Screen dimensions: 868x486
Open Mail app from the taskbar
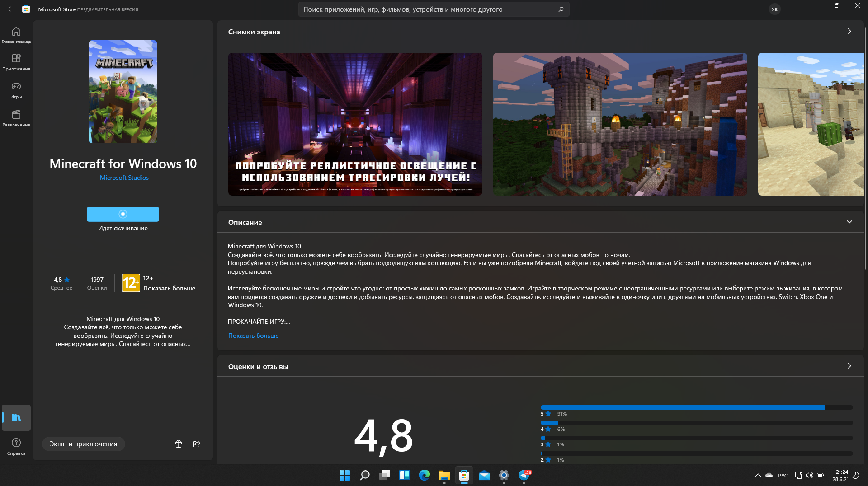click(x=484, y=475)
